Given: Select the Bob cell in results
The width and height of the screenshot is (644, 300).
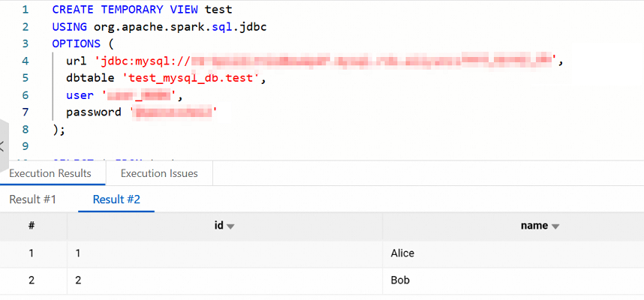Looking at the screenshot, I should (x=399, y=280).
